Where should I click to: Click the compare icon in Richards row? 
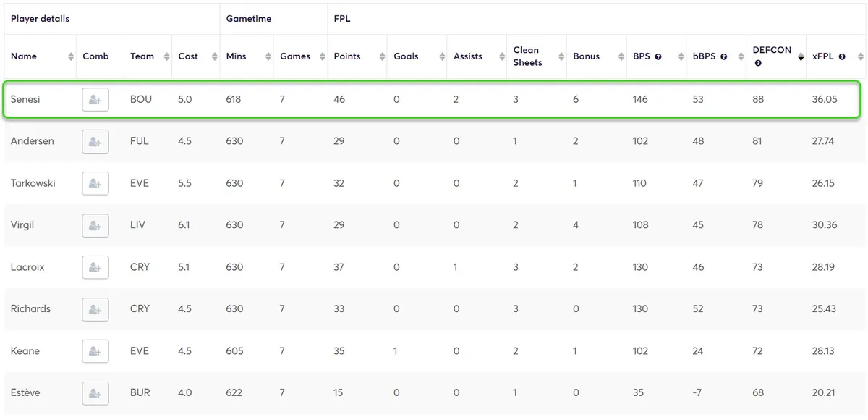(x=95, y=309)
